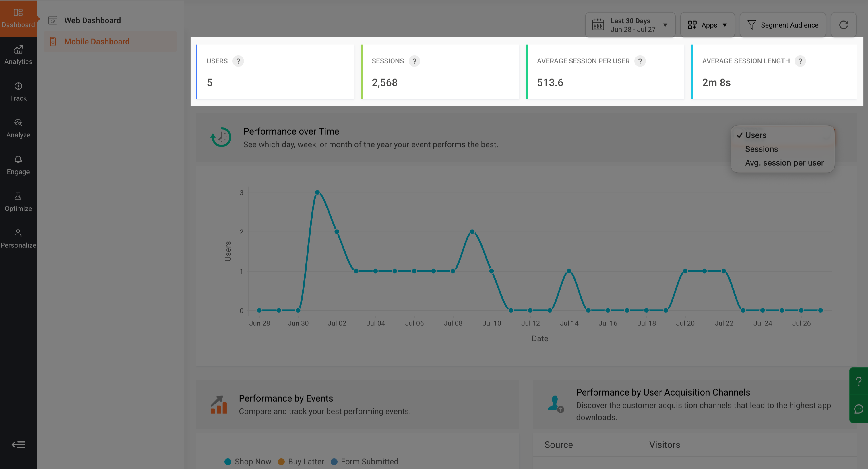The height and width of the screenshot is (469, 868).
Task: Click the Segment Audience button
Action: tap(782, 25)
